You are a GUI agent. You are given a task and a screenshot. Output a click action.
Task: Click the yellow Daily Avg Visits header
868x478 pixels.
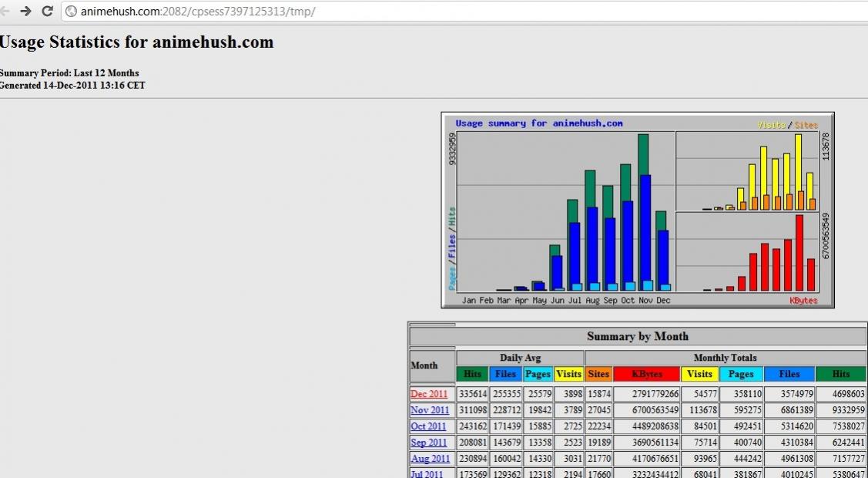(x=568, y=374)
